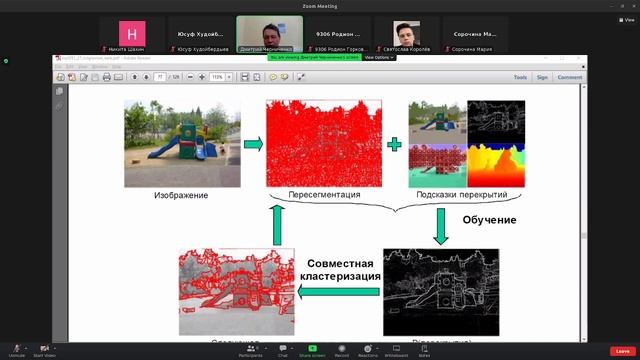
Task: Open page thumbnails sidebar icon
Action: 60,91
